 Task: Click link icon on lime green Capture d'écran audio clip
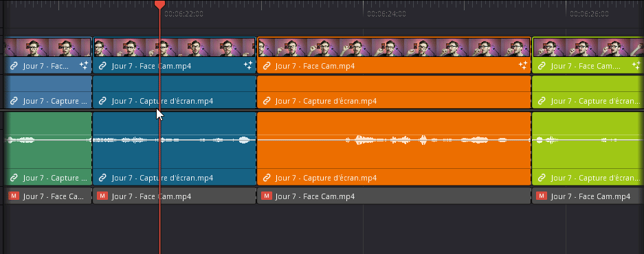coord(542,178)
